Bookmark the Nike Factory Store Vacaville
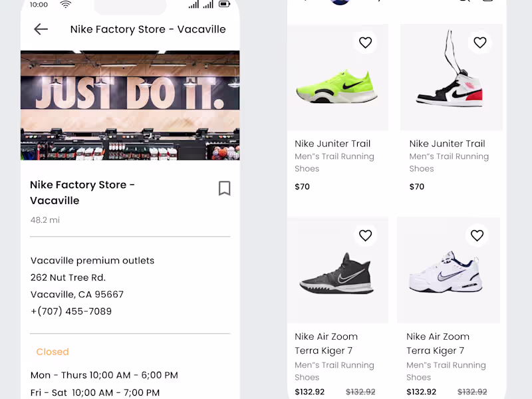 (225, 188)
